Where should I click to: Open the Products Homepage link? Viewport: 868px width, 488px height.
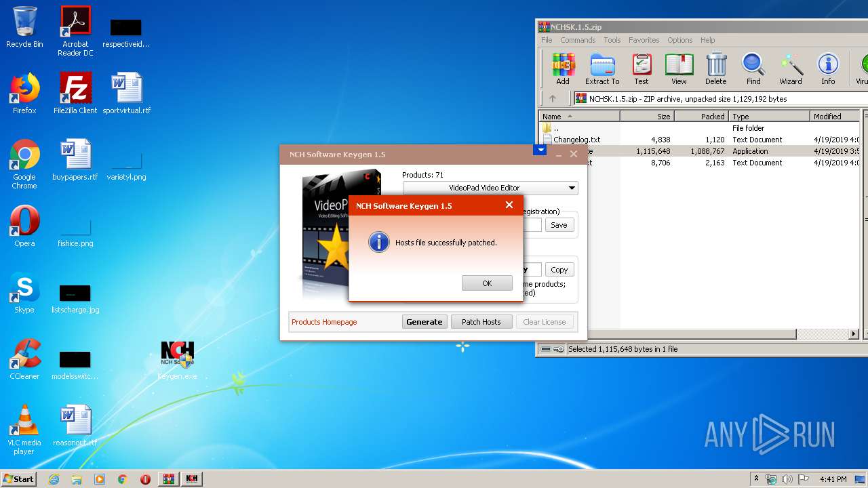pyautogui.click(x=324, y=322)
